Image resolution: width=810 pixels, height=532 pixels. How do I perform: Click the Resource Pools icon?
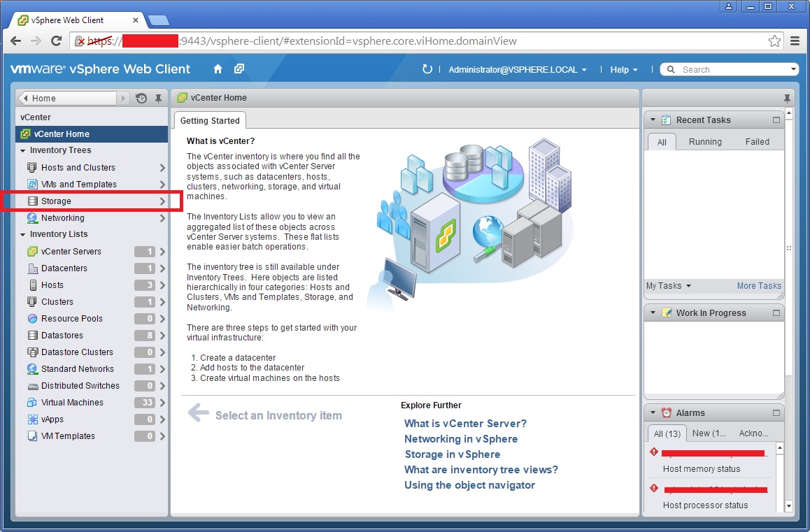(x=33, y=319)
